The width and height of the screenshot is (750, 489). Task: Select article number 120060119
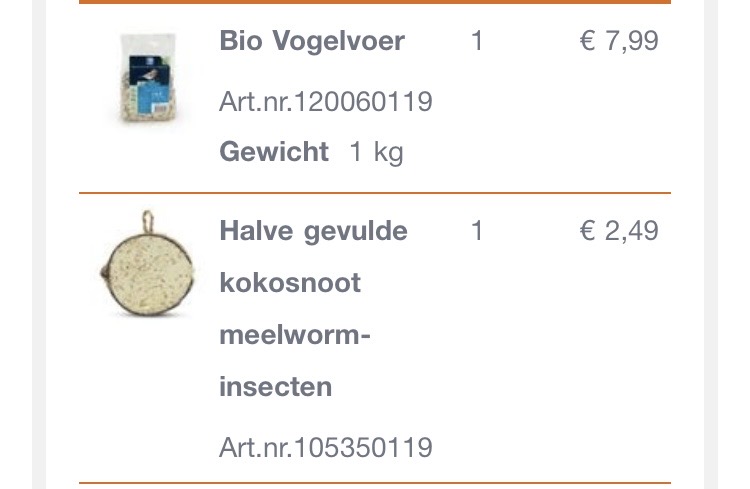click(x=326, y=101)
